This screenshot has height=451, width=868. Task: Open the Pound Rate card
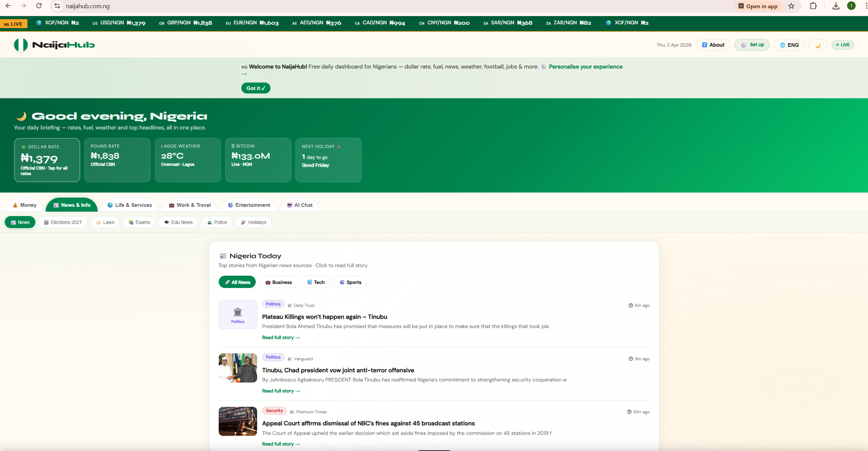[117, 160]
